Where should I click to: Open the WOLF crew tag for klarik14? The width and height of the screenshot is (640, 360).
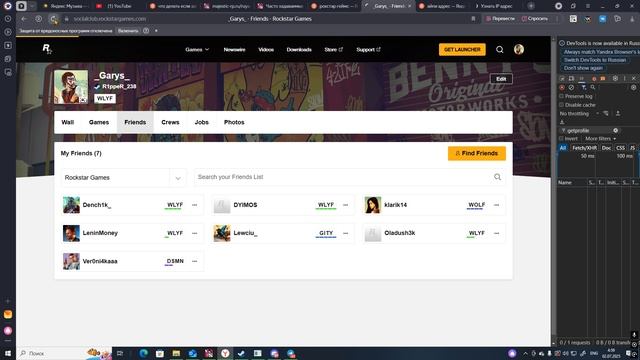click(476, 205)
